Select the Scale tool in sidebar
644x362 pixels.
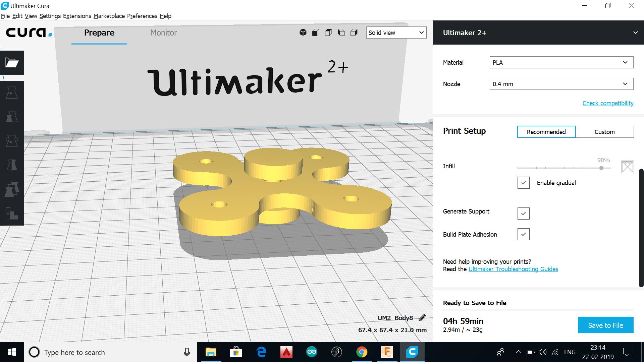(12, 117)
